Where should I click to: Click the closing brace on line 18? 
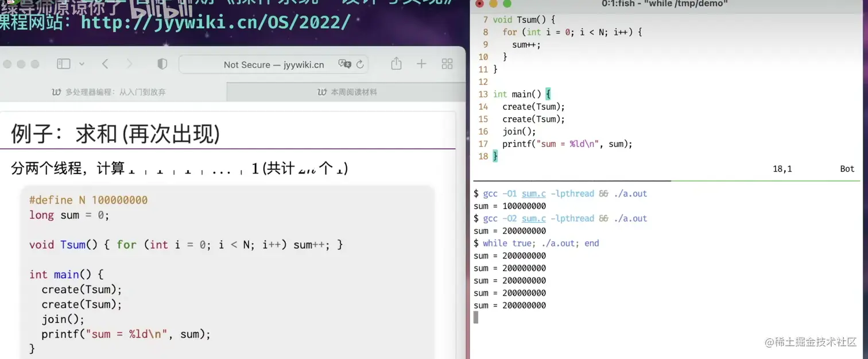click(495, 156)
